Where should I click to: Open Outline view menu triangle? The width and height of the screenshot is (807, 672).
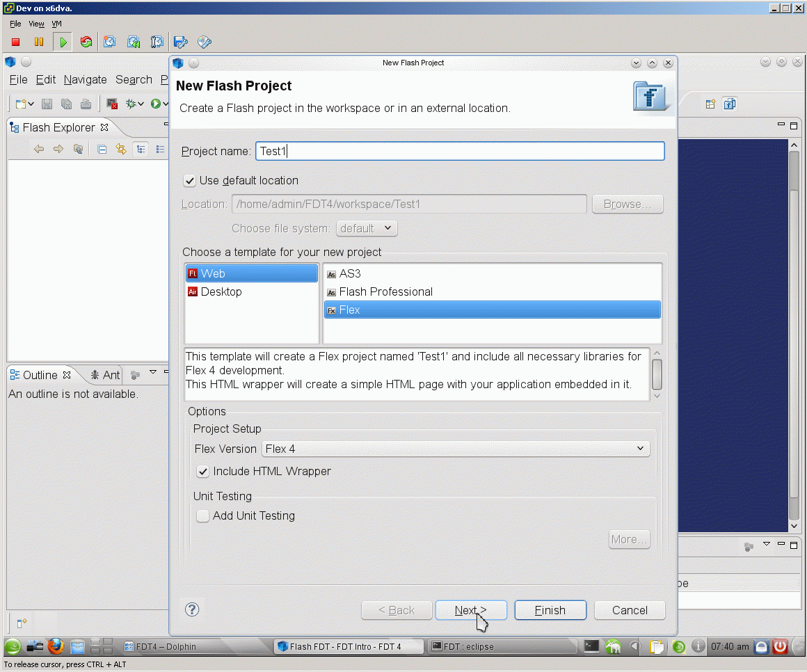(153, 372)
